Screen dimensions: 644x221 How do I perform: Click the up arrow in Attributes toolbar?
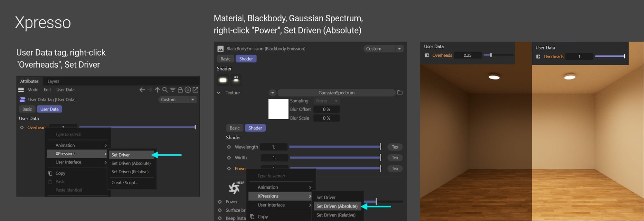coord(157,90)
